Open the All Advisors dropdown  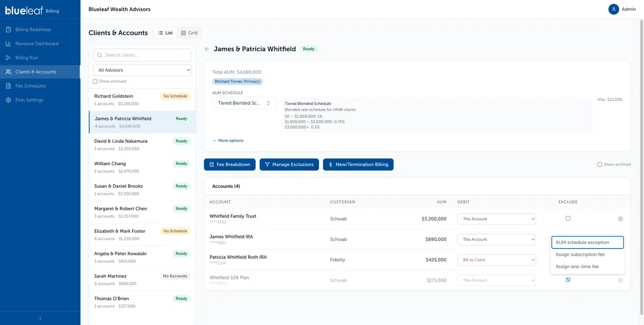[x=142, y=70]
